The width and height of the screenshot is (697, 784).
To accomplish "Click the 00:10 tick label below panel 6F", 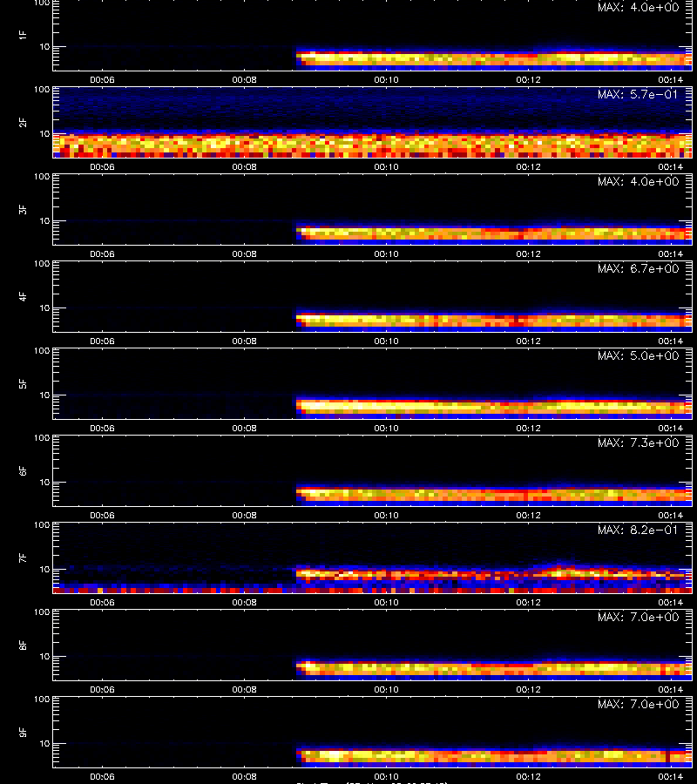I will [386, 515].
